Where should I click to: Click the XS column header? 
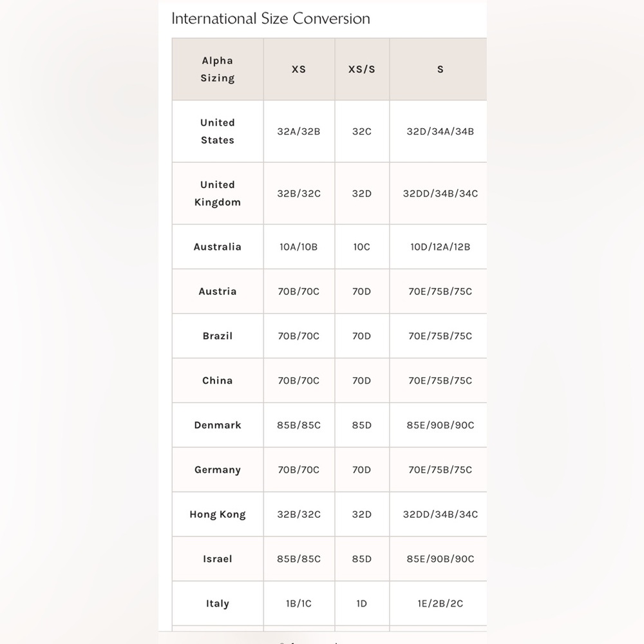(x=299, y=70)
